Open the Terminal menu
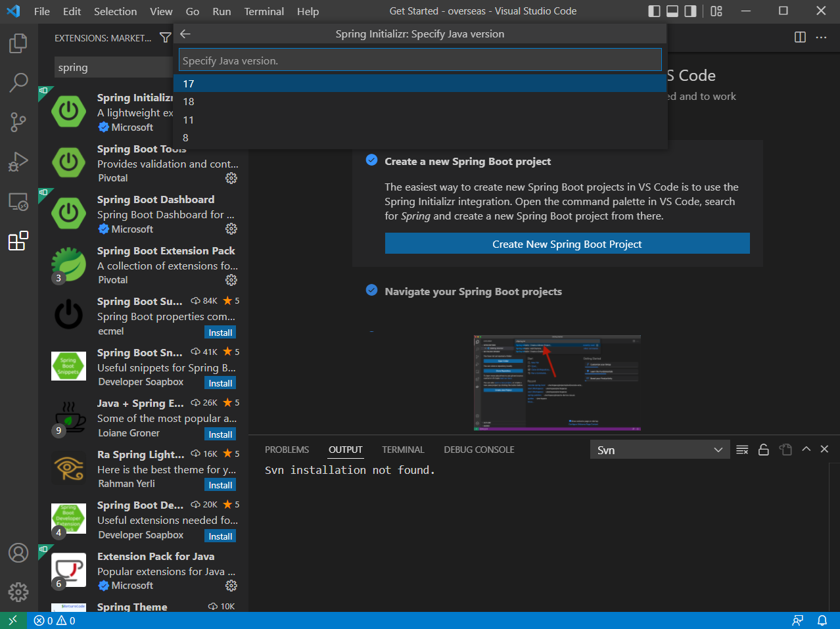 click(x=264, y=11)
